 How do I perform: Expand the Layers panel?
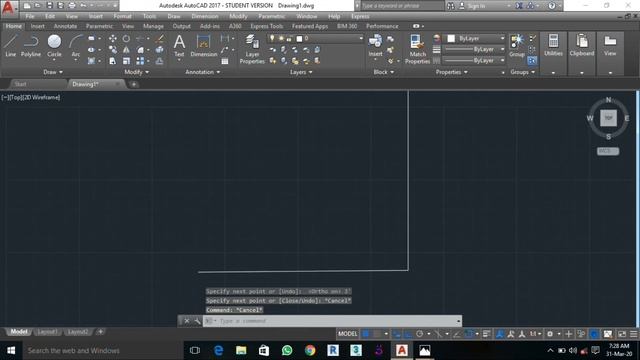click(301, 72)
